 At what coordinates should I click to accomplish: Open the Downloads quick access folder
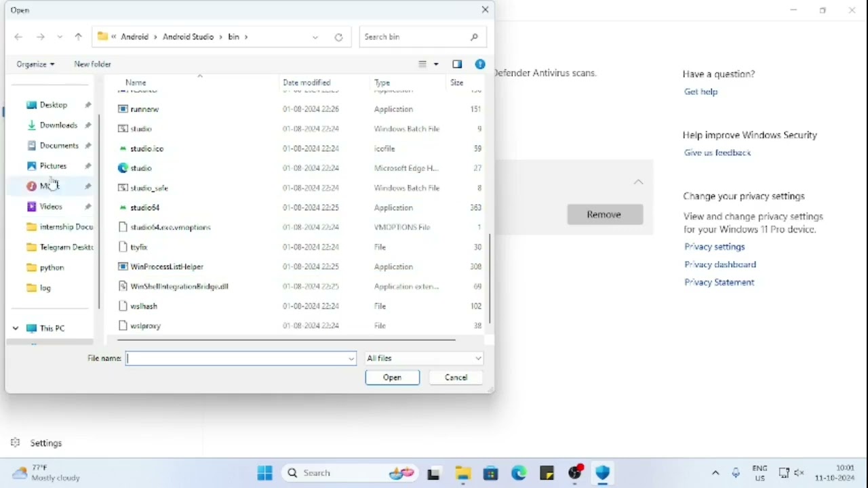[x=58, y=125]
